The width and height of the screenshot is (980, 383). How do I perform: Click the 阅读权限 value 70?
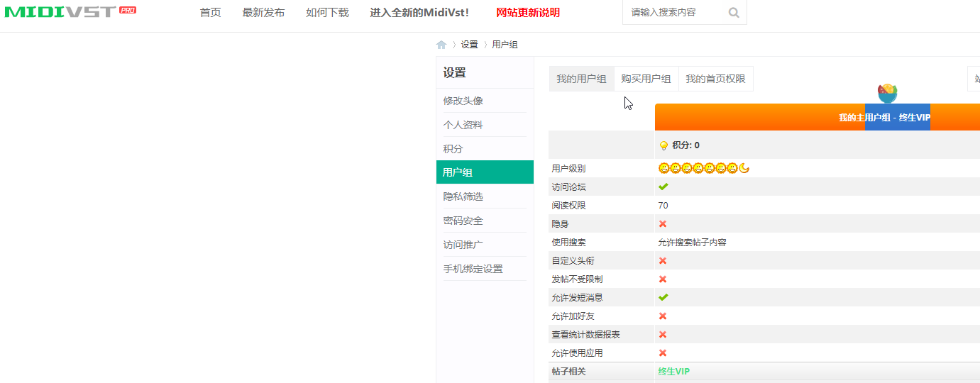(x=663, y=205)
